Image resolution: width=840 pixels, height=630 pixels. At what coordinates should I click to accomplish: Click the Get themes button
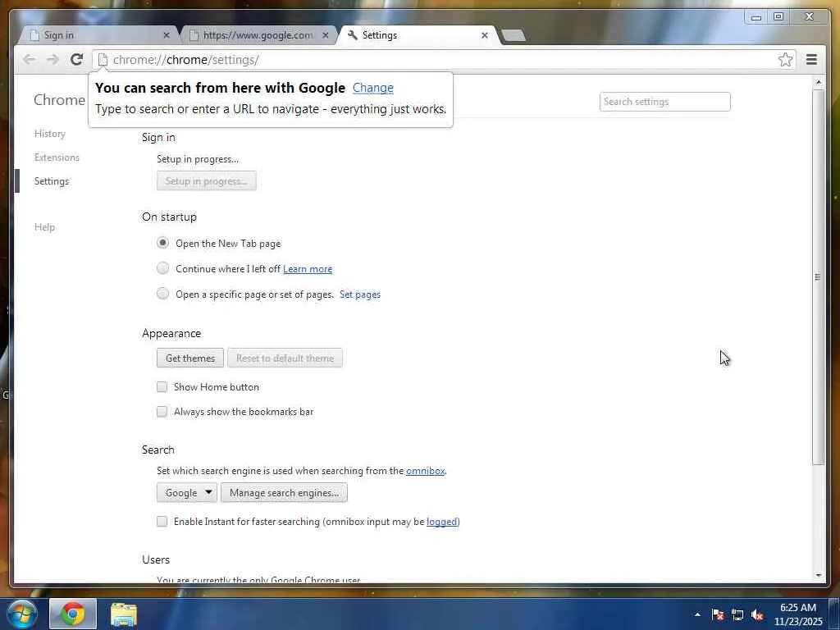click(190, 358)
